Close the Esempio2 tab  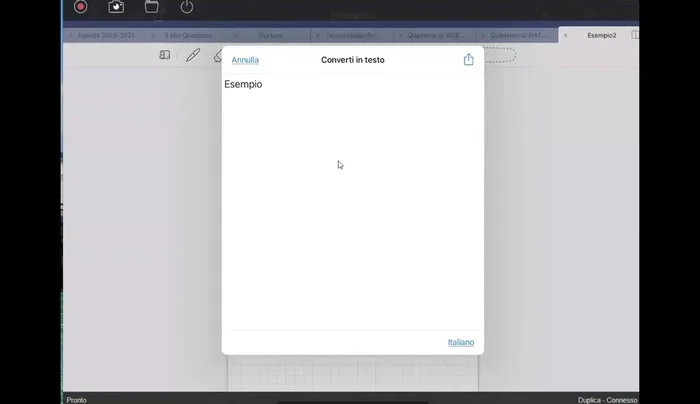pyautogui.click(x=565, y=35)
